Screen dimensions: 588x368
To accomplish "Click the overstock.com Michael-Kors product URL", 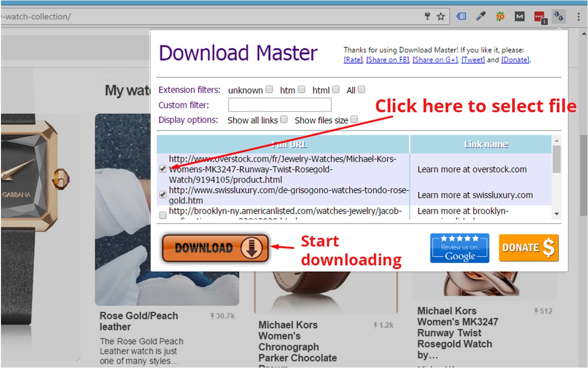I will pyautogui.click(x=282, y=169).
